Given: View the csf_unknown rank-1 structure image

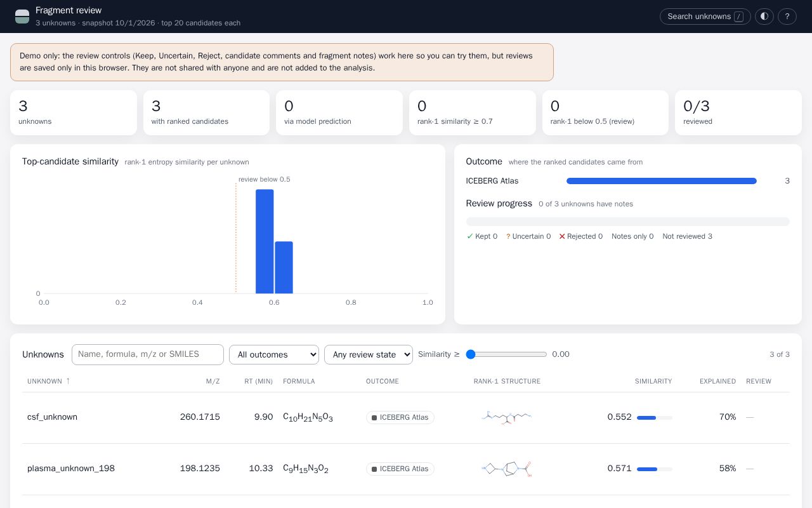Looking at the screenshot, I should (506, 417).
